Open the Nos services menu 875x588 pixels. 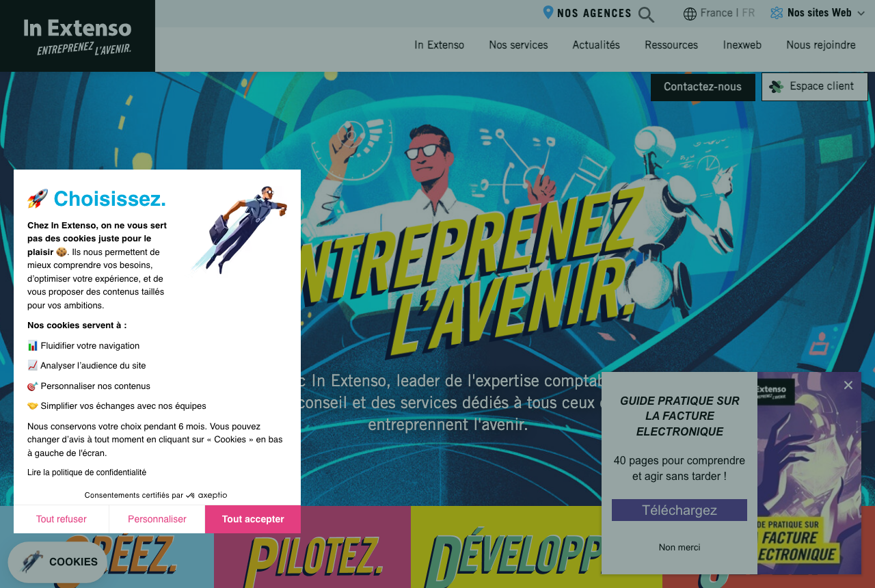click(x=518, y=45)
